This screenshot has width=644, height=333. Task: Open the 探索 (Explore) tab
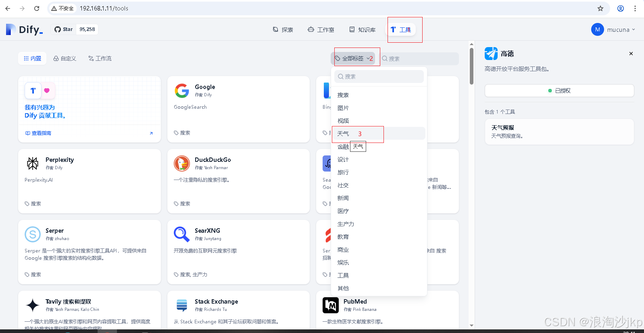point(283,29)
